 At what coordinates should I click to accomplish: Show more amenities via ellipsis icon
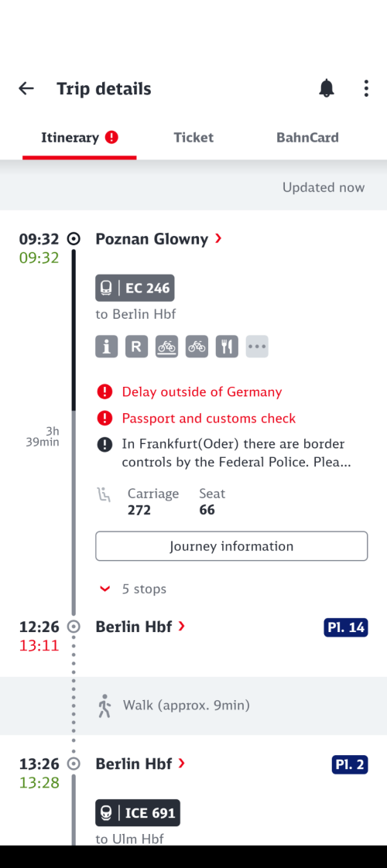[x=257, y=347]
